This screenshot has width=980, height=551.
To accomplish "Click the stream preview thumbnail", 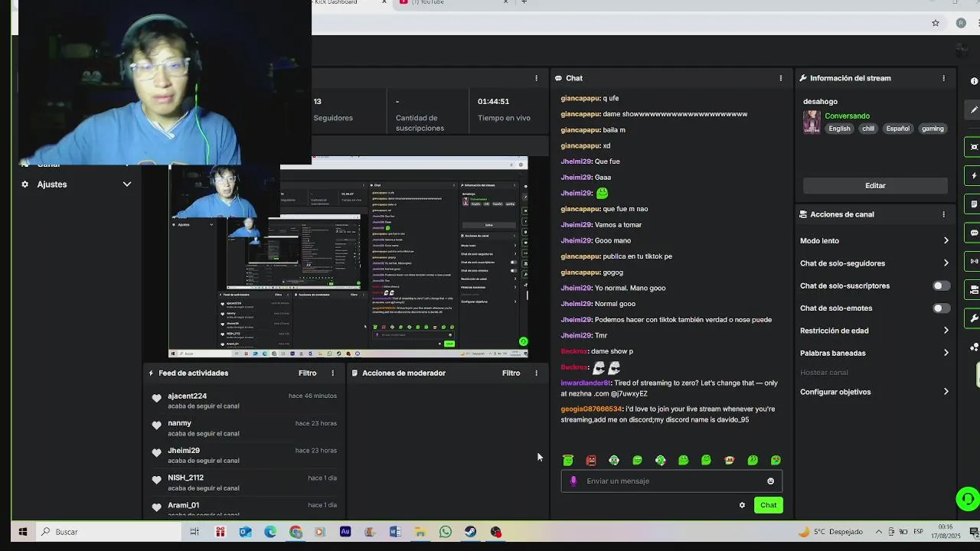I will [348, 257].
